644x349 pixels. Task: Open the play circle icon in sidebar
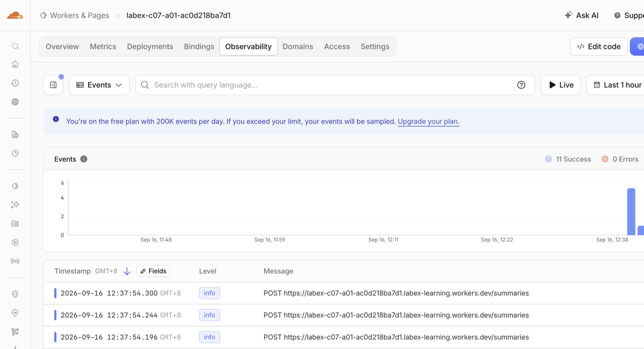pyautogui.click(x=15, y=242)
